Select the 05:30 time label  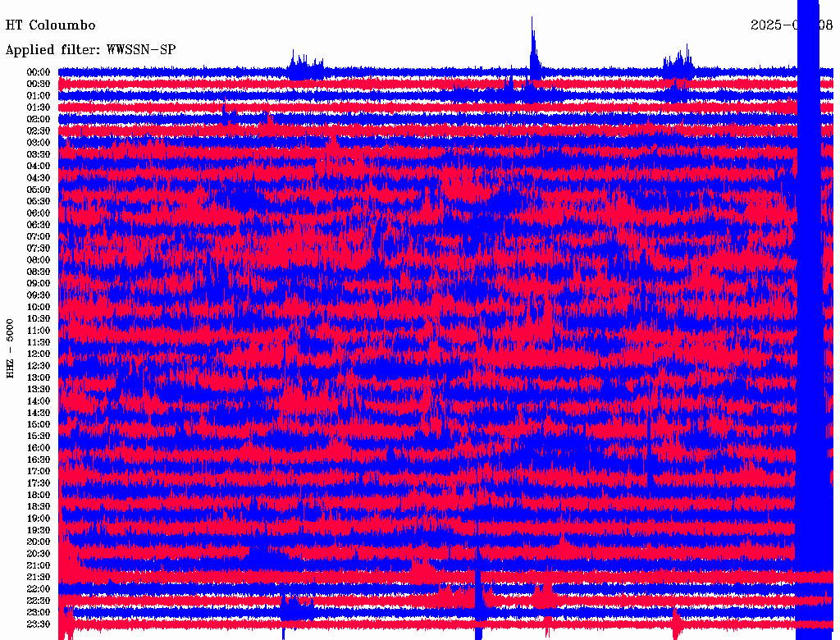tap(39, 202)
